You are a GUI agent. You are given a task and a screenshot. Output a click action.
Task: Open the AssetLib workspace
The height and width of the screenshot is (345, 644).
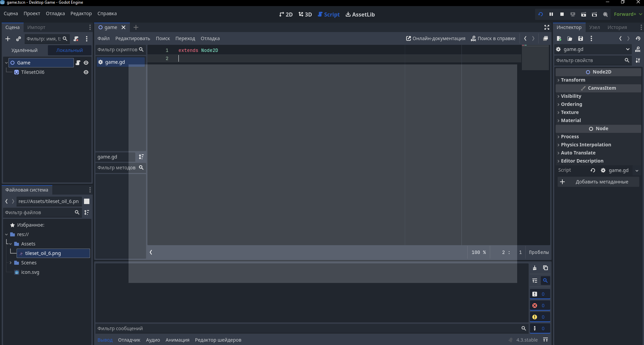[x=360, y=15]
